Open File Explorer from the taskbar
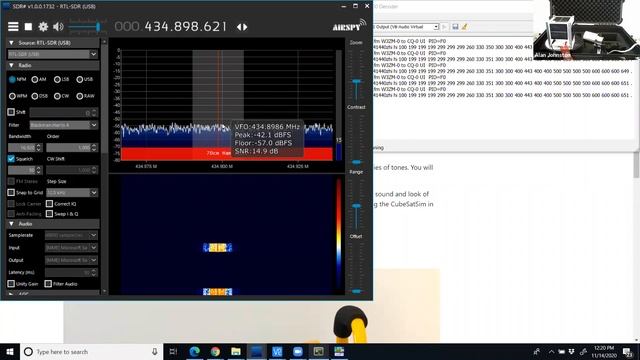The width and height of the screenshot is (640, 360). (x=236, y=352)
